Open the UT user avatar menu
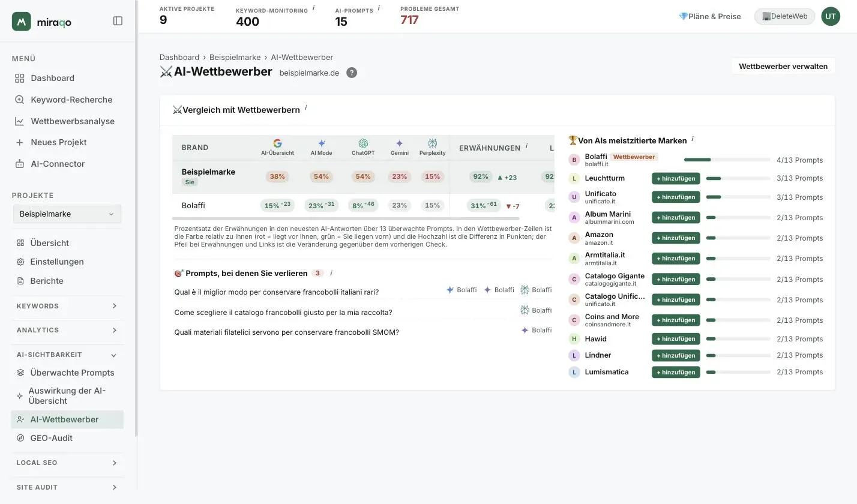The width and height of the screenshot is (857, 504). (x=831, y=16)
